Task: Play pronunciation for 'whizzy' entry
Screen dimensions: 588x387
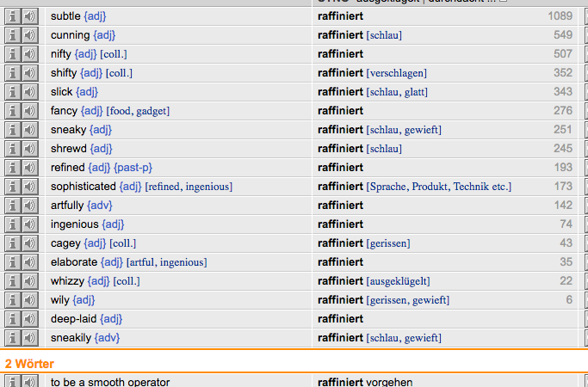Action: (x=29, y=281)
